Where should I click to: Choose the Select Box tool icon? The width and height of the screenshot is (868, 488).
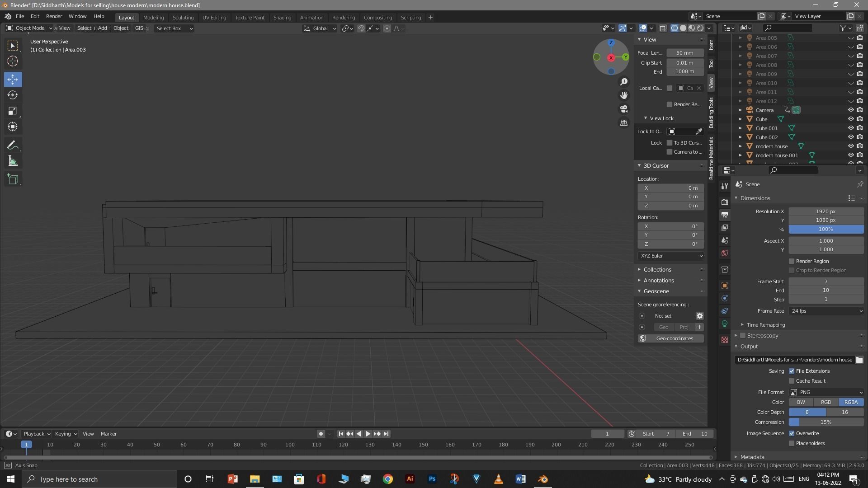[x=13, y=46]
